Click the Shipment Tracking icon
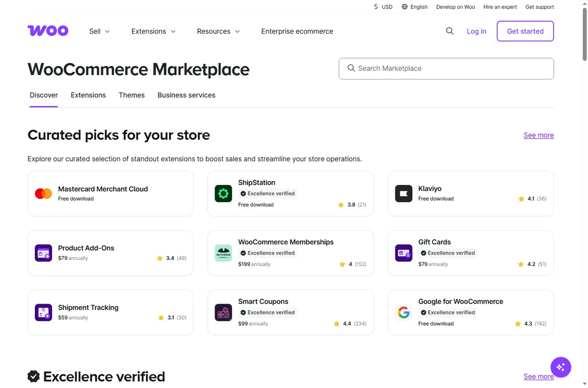Viewport: 588px width, 388px height. [x=44, y=312]
